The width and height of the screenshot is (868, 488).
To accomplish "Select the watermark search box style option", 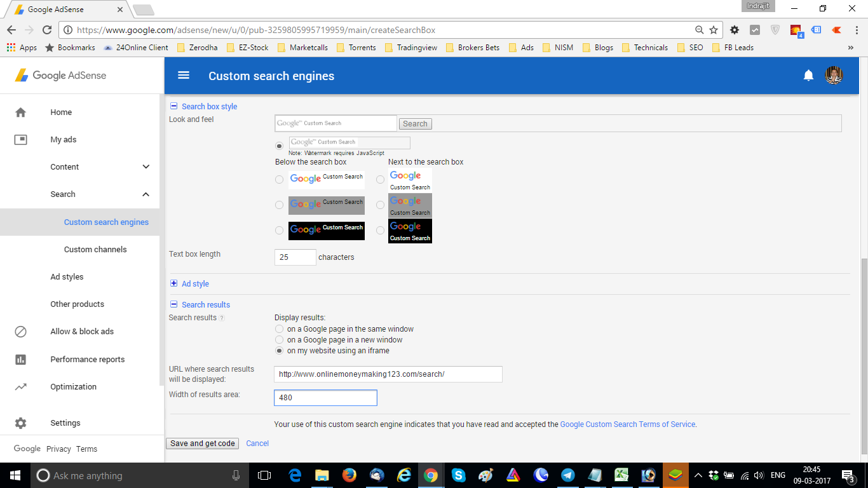I will pos(279,146).
